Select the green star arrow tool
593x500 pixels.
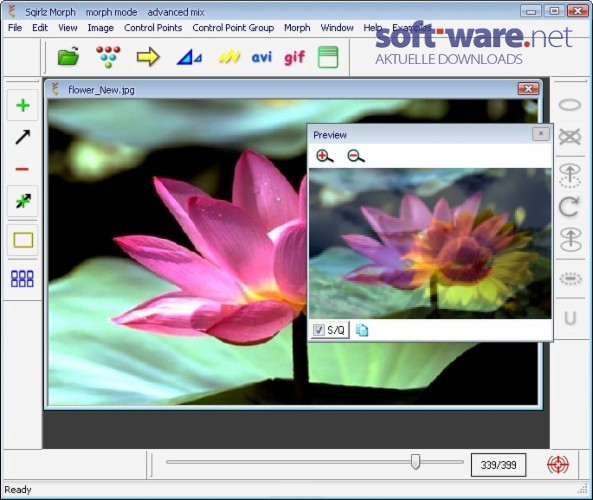[x=23, y=201]
